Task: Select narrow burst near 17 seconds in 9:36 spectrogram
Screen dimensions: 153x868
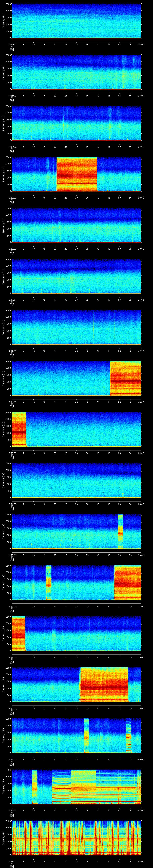Action: click(49, 582)
